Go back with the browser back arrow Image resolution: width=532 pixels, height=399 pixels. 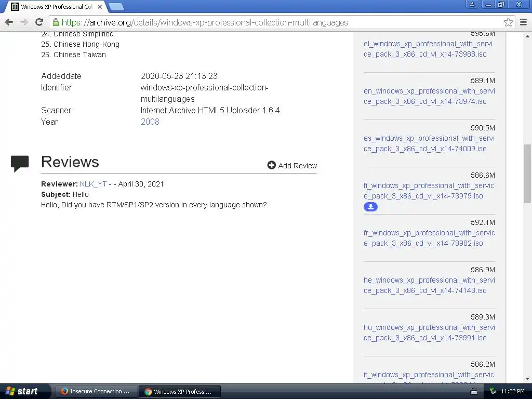[x=9, y=22]
